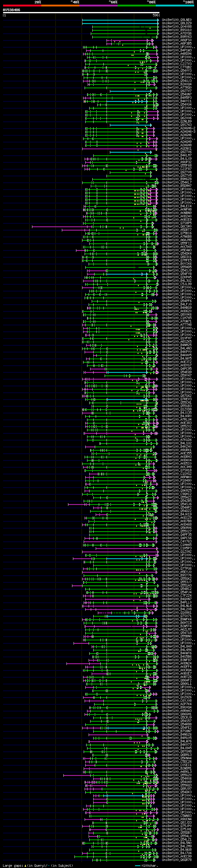Open hit UniRef100_B4LEI4
Viewport: 197px width, 868px height.
(176, 206)
